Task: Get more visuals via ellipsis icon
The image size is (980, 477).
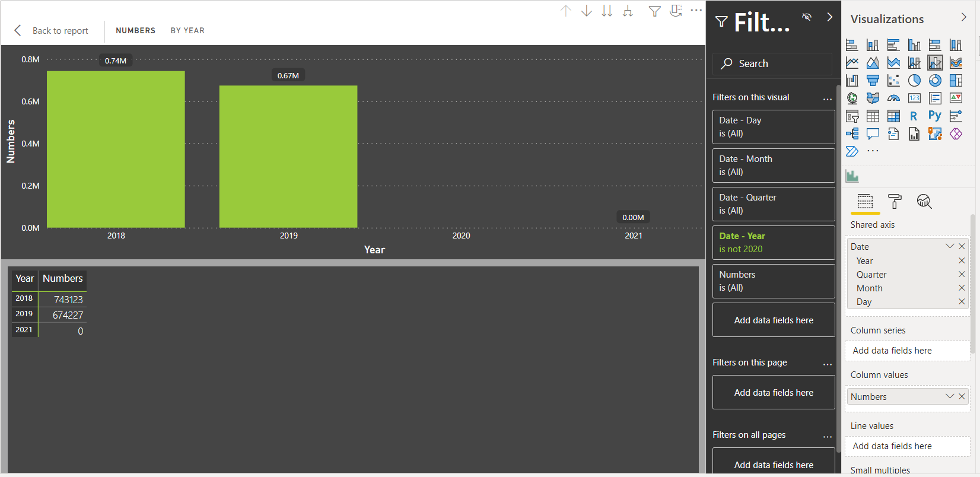Action: 873,151
